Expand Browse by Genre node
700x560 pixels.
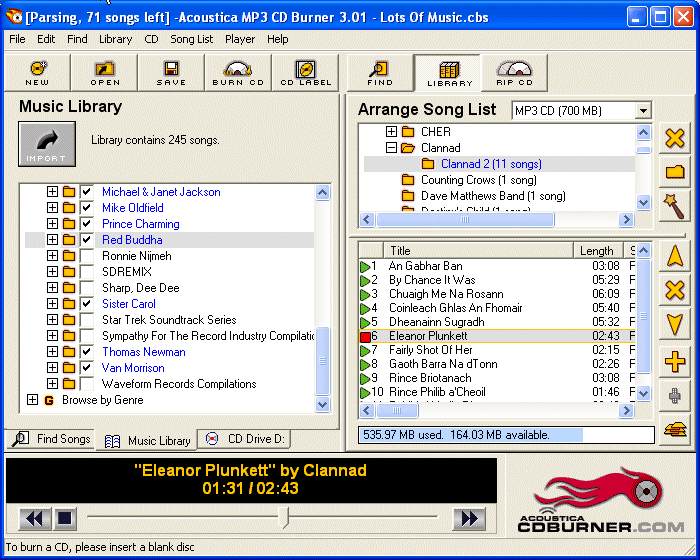32,400
